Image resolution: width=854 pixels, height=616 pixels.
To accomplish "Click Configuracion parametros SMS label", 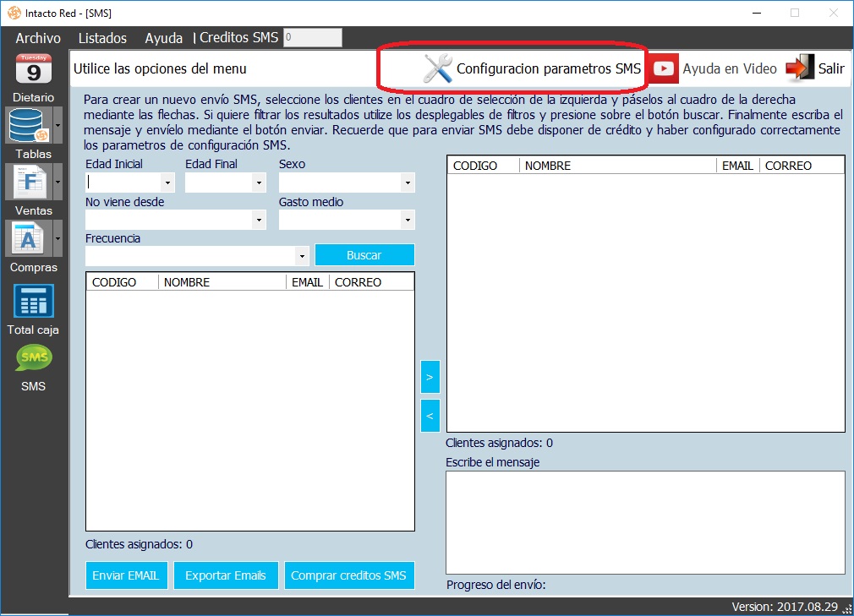I will (549, 68).
